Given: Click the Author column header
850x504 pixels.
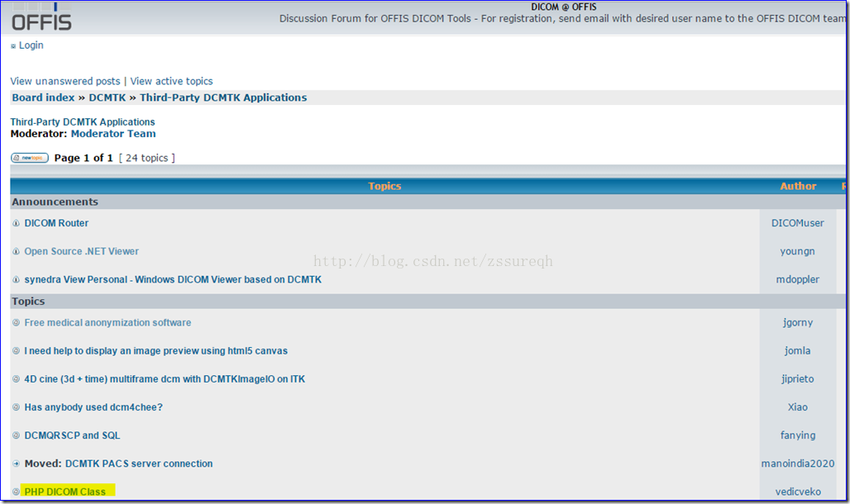Looking at the screenshot, I should click(x=798, y=186).
